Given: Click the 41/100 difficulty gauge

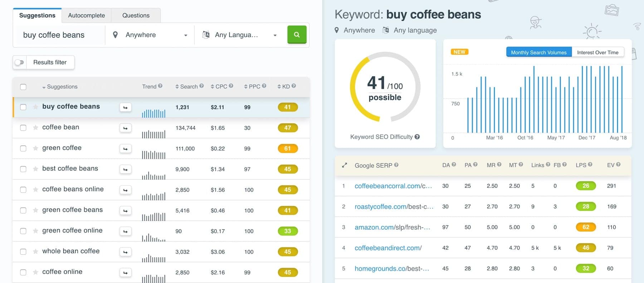Looking at the screenshot, I should coord(385,87).
